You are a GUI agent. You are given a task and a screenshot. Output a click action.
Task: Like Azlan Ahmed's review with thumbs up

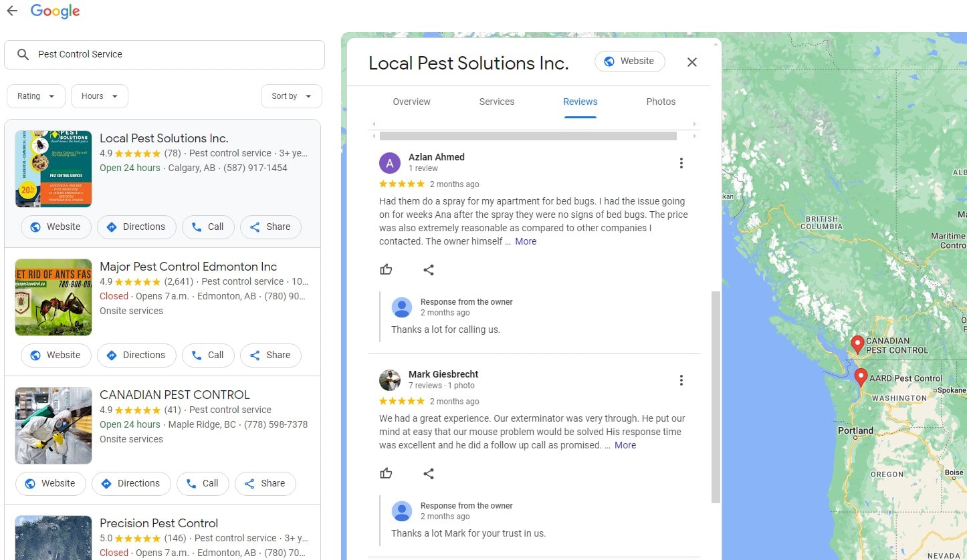coord(386,269)
